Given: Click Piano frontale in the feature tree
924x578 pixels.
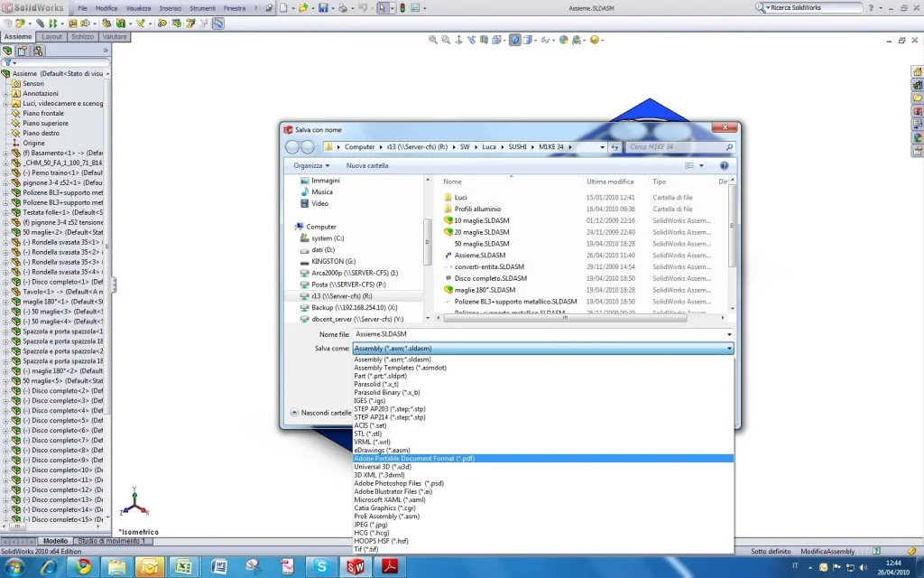Looking at the screenshot, I should (x=43, y=113).
